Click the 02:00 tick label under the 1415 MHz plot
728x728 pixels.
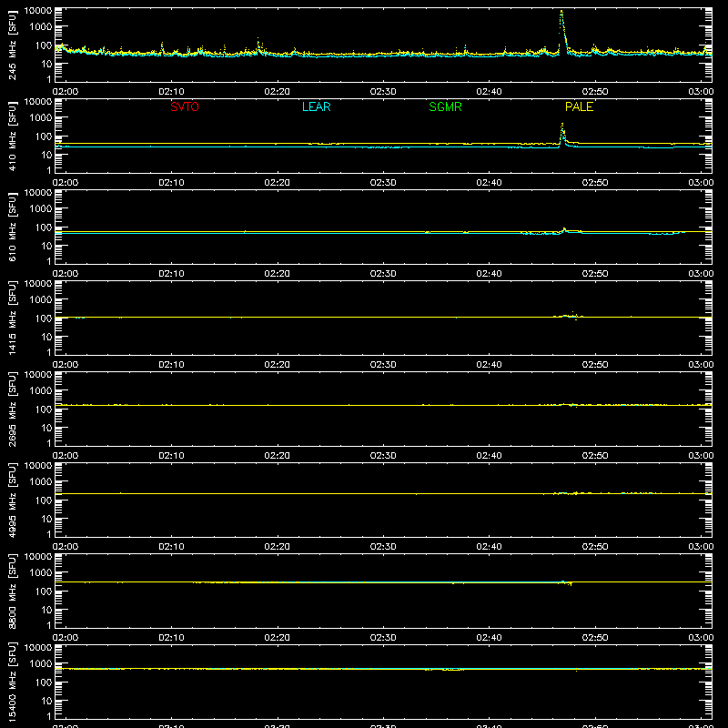pos(66,365)
